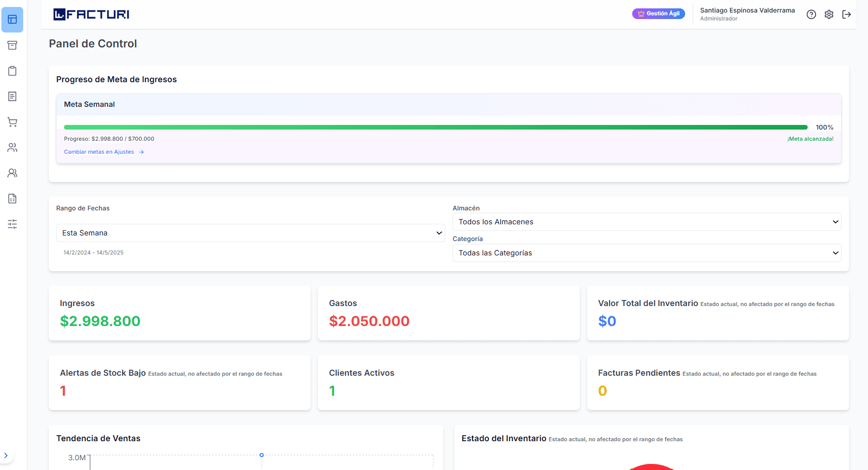Select the receipt document icon in sidebar

pos(13,97)
